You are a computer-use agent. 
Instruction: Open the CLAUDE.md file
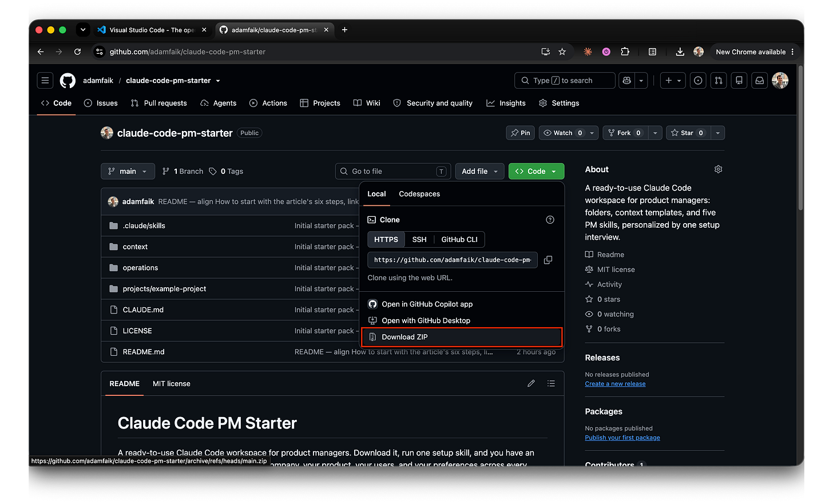click(143, 309)
